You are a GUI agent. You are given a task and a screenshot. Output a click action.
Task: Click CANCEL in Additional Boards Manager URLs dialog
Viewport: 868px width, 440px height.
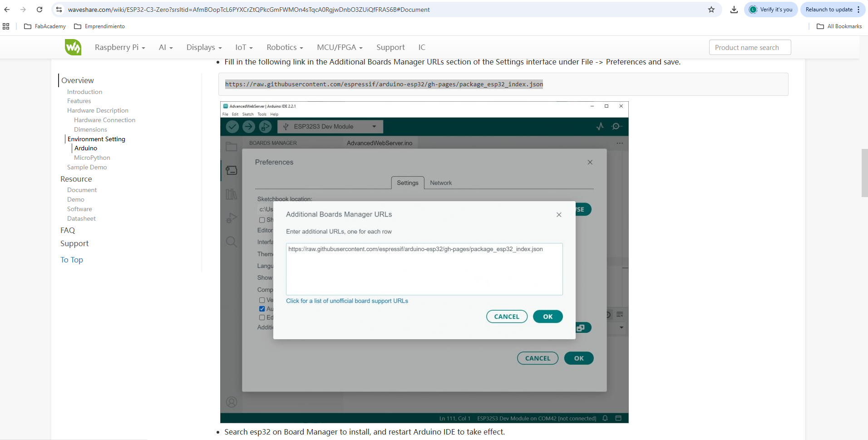point(507,316)
